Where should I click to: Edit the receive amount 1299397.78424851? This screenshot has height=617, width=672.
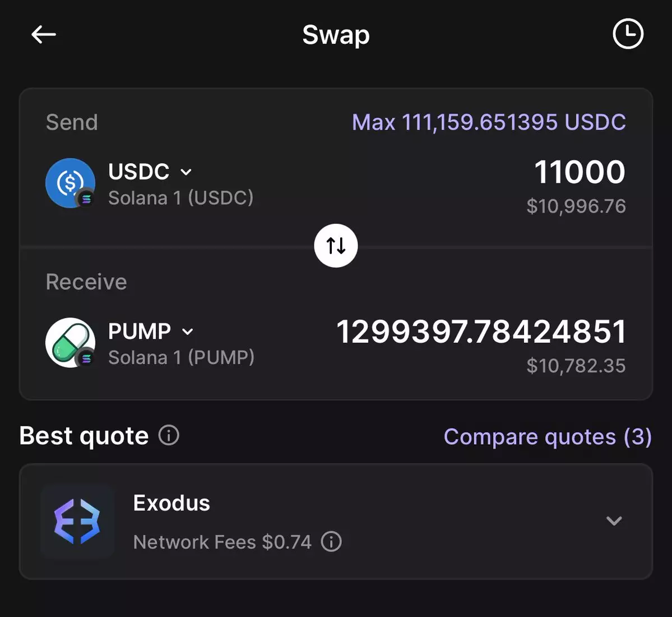click(481, 332)
